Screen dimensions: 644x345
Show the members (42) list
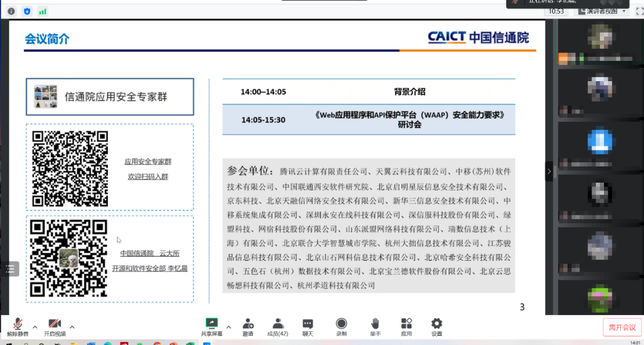coord(278,327)
